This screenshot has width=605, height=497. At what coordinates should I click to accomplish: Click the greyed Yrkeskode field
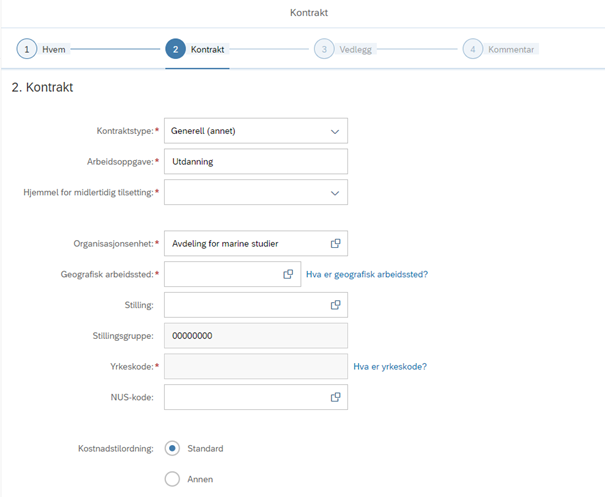[256, 366]
